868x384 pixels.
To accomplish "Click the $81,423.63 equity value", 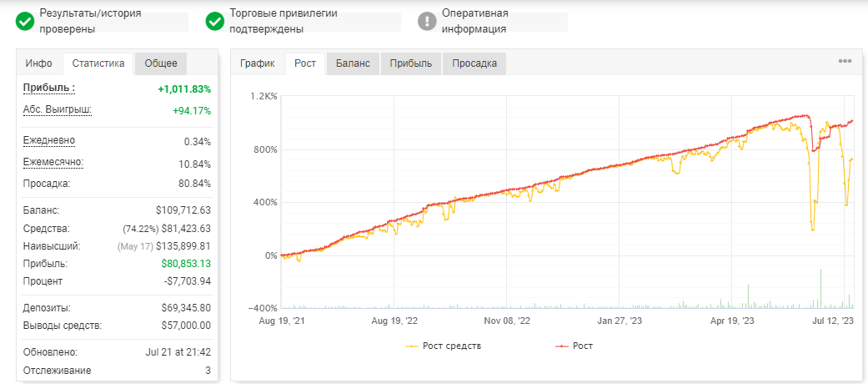I will (x=187, y=228).
